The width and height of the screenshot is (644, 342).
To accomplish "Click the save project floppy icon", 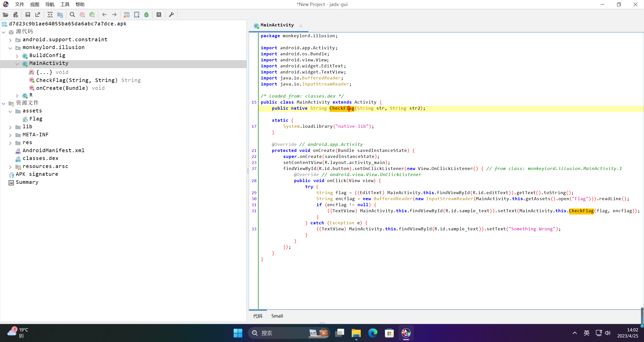I will coord(28,15).
